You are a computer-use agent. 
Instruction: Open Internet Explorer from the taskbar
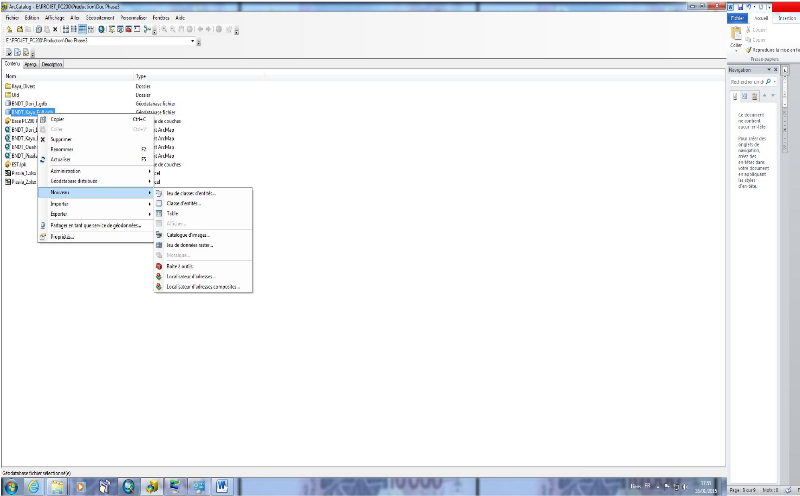34,487
